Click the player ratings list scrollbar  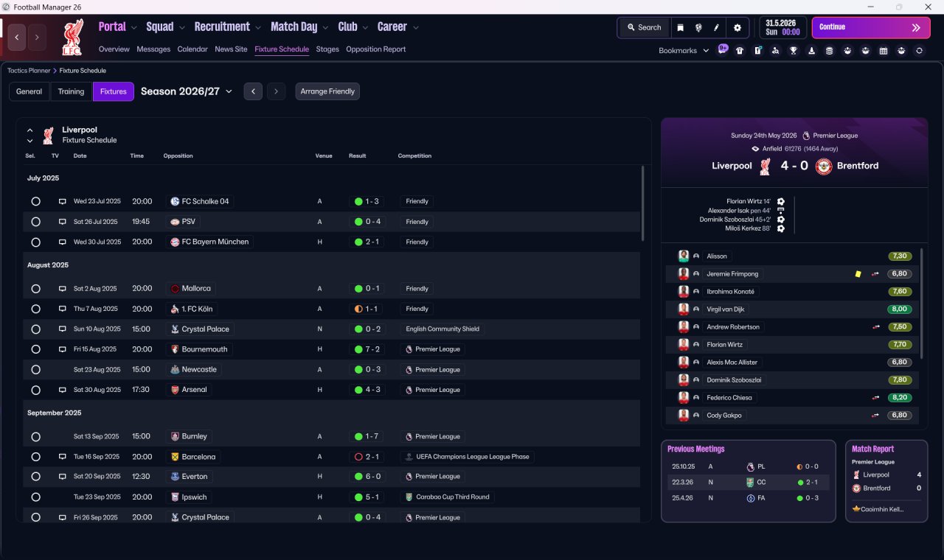point(921,303)
